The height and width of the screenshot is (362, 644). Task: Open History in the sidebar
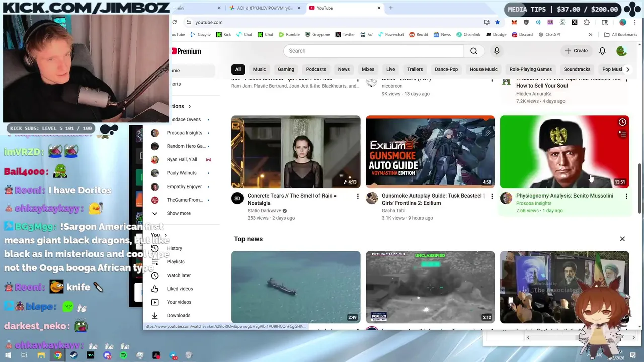click(x=174, y=248)
